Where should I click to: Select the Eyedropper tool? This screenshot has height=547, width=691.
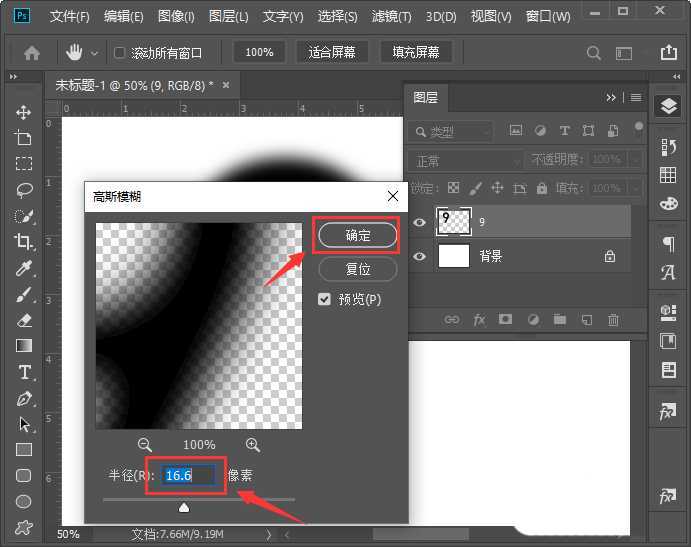tap(24, 268)
